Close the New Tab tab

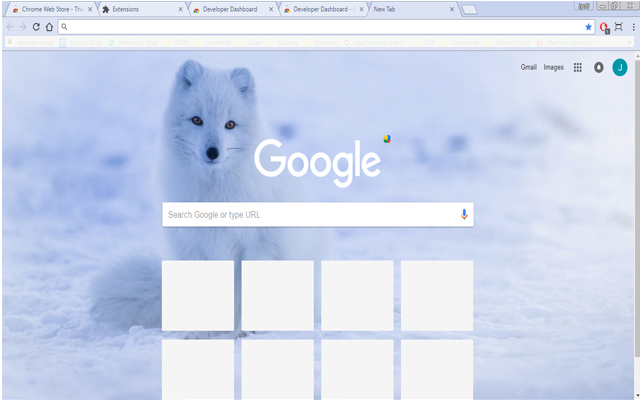point(452,9)
